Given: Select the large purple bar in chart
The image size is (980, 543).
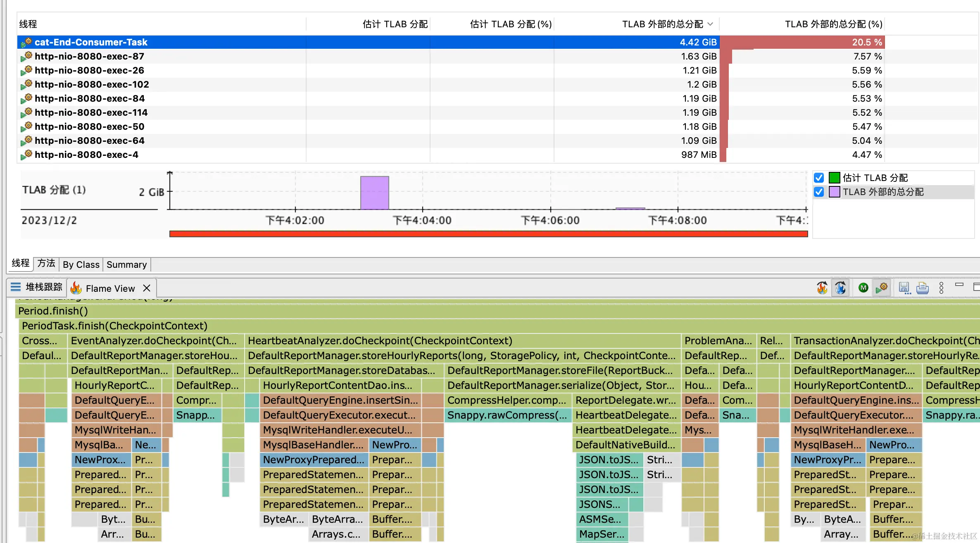Looking at the screenshot, I should pyautogui.click(x=375, y=193).
